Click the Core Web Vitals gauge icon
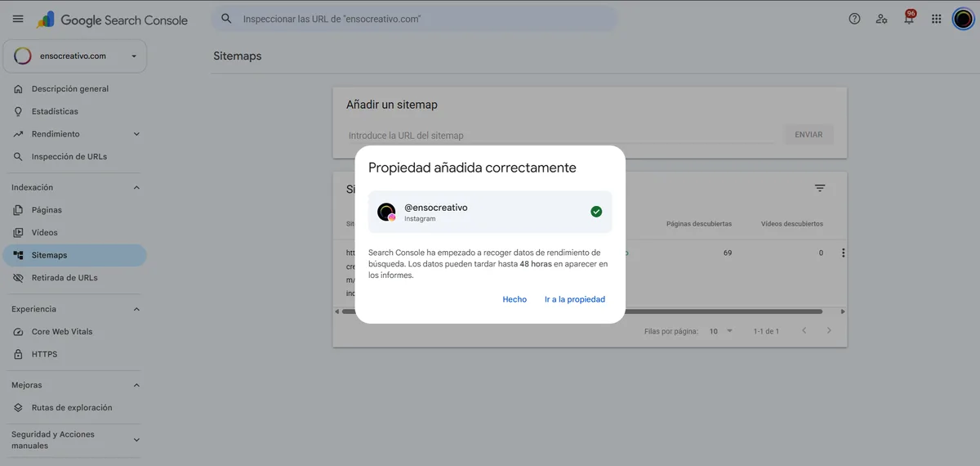 (18, 332)
